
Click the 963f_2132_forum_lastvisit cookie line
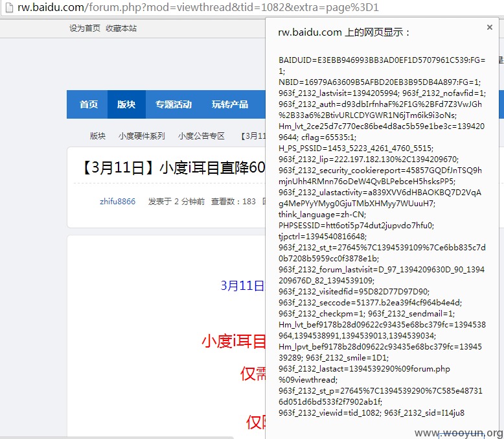(x=382, y=275)
